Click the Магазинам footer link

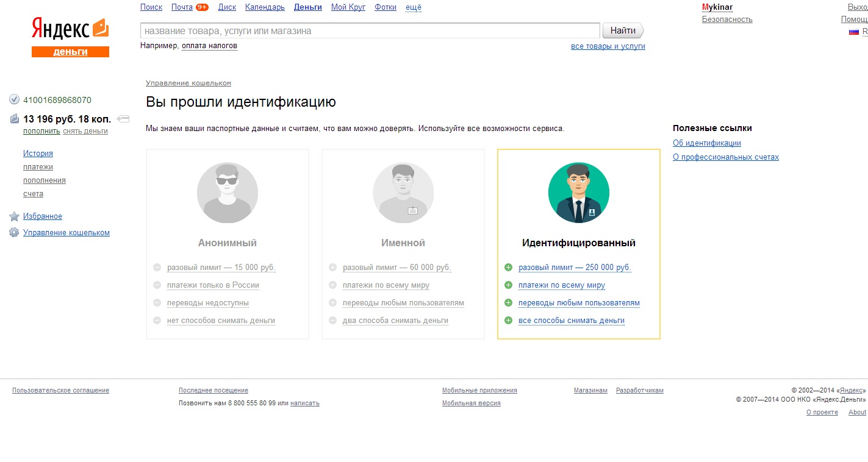pos(590,391)
